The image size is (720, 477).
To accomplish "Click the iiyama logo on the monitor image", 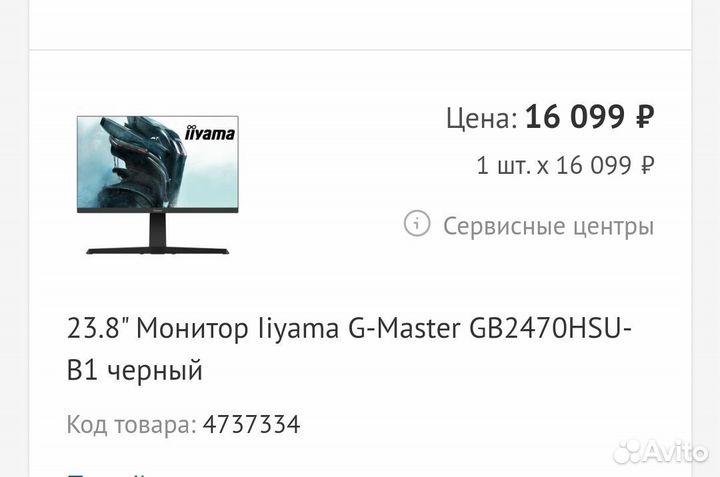I will coord(209,133).
